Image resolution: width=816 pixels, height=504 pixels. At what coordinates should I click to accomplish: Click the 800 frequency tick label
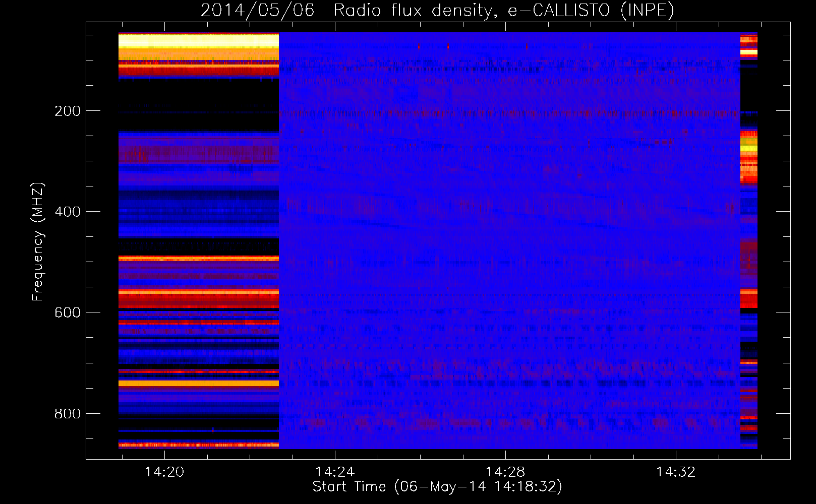[x=68, y=414]
